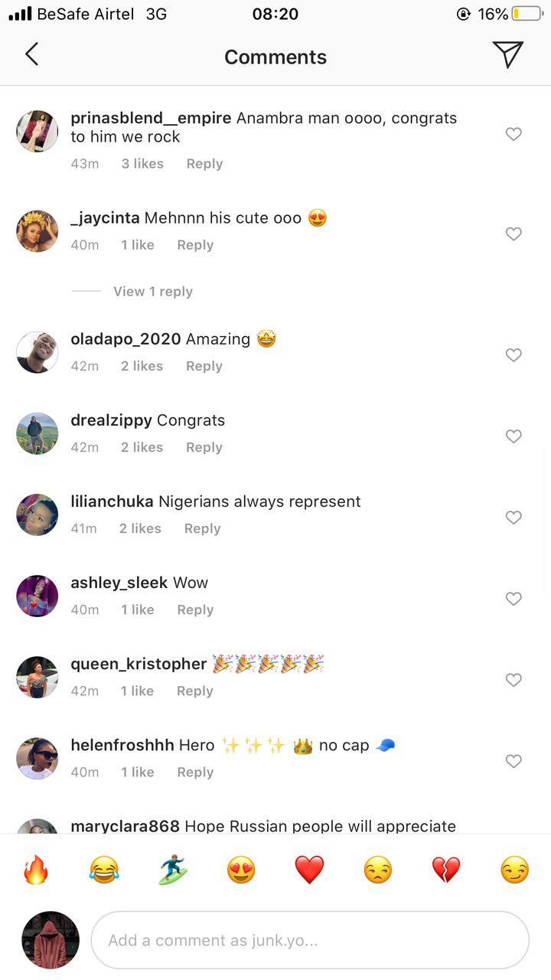The width and height of the screenshot is (551, 980).
Task: Go back using the top-left arrow
Action: pos(31,55)
